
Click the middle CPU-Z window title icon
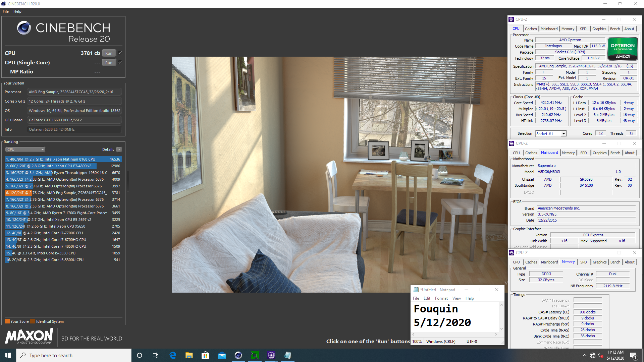[x=512, y=143]
